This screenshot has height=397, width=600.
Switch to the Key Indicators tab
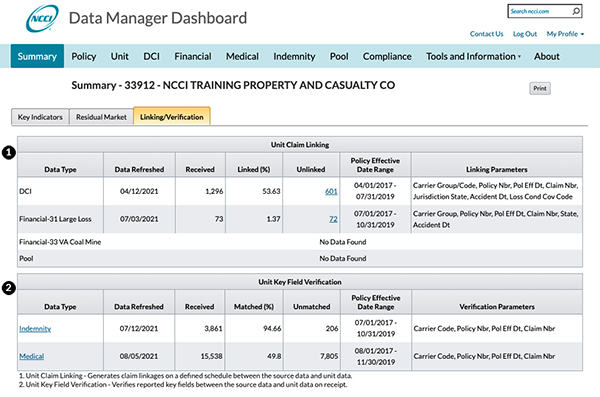coord(40,117)
